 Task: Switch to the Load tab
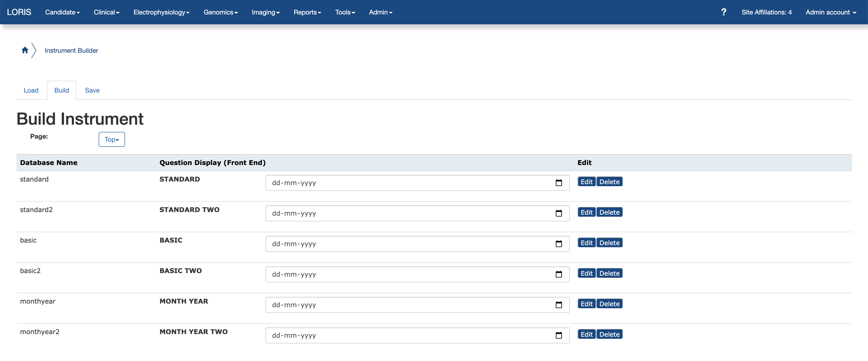(x=31, y=91)
